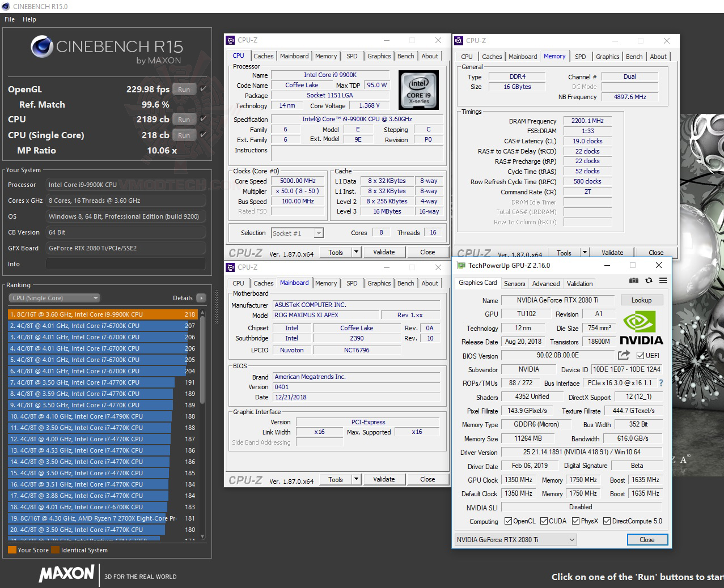Open the Socket #1 selection dropdown
This screenshot has width=724, height=588.
point(298,233)
